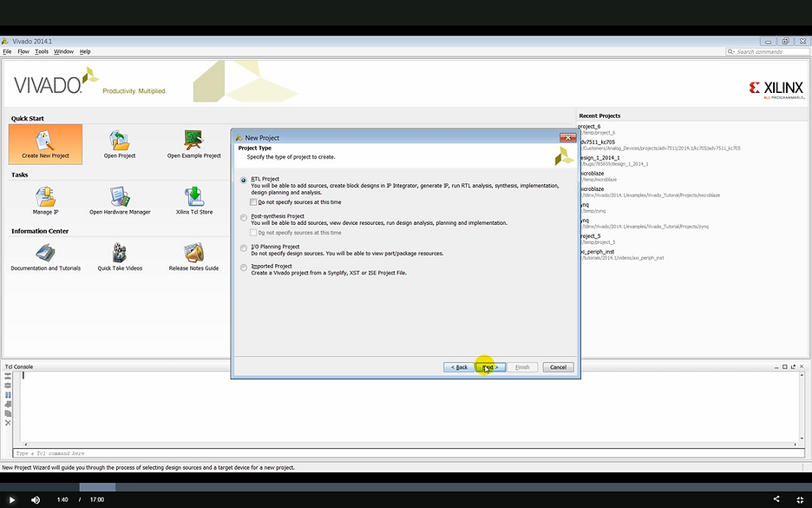
Task: Launch Open Example Project
Action: coord(193,141)
